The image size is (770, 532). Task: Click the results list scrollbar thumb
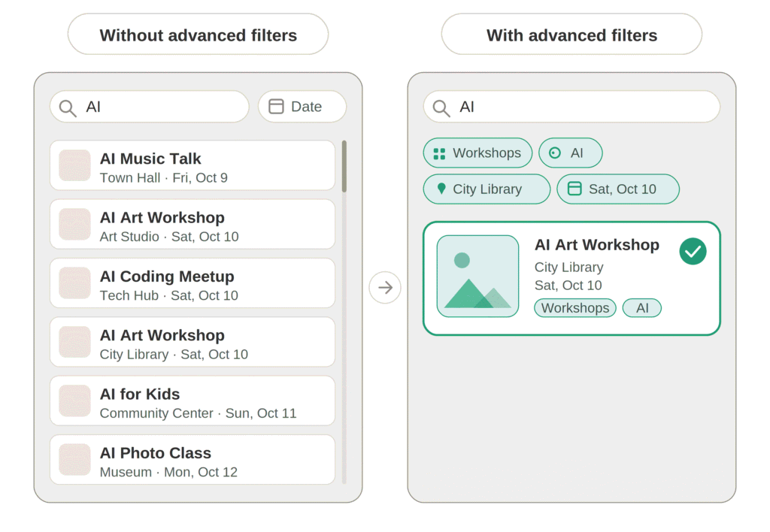(344, 166)
